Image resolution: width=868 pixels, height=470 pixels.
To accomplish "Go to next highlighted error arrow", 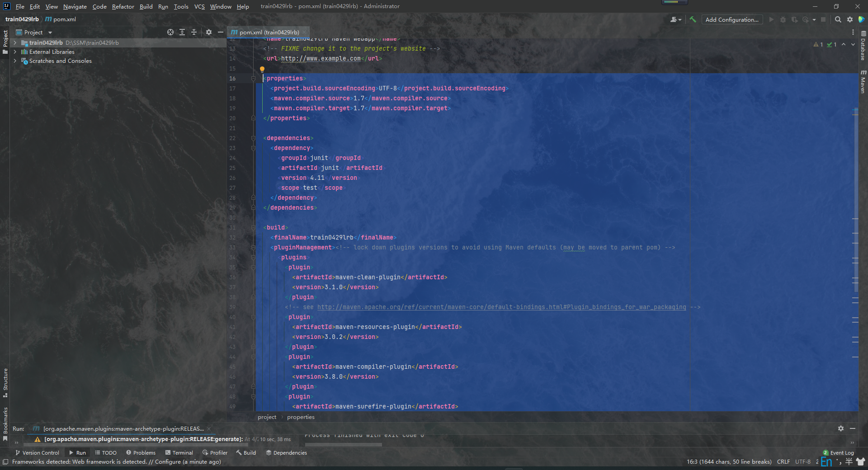I will [853, 44].
